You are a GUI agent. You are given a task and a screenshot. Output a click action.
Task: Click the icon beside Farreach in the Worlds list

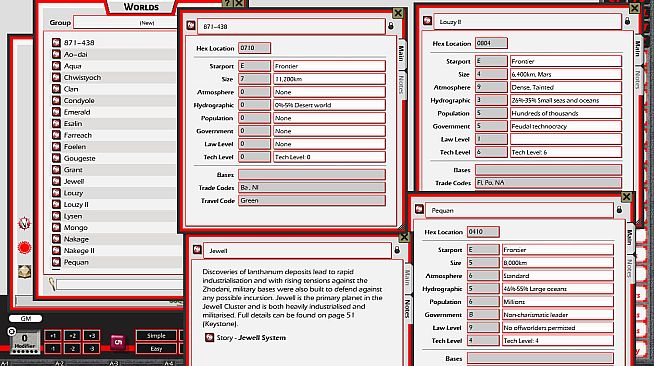[x=56, y=135]
